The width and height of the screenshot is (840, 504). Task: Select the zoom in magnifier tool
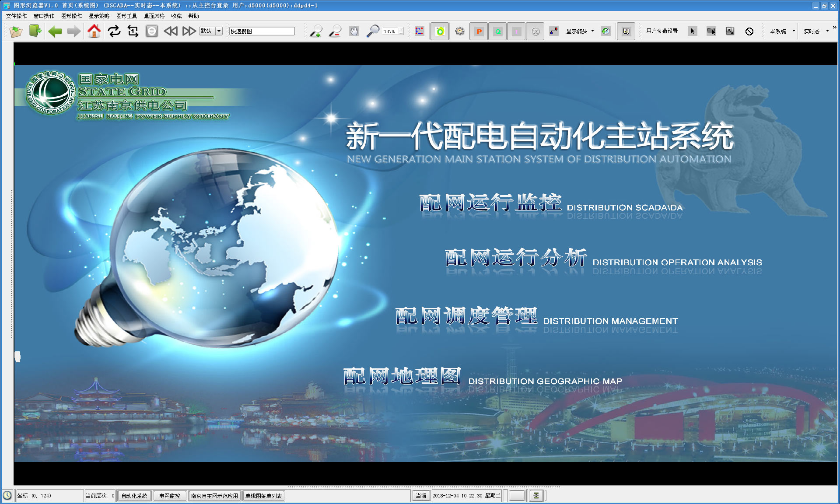[x=316, y=31]
